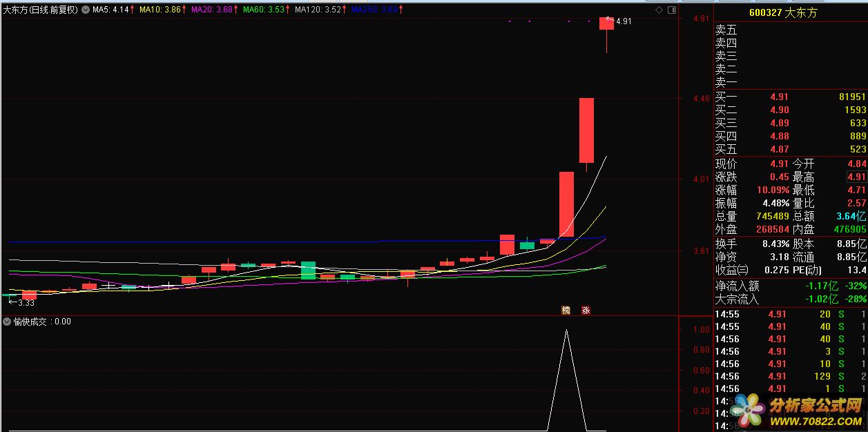
Task: Click the 1.00 indicator axis label
Action: point(702,330)
